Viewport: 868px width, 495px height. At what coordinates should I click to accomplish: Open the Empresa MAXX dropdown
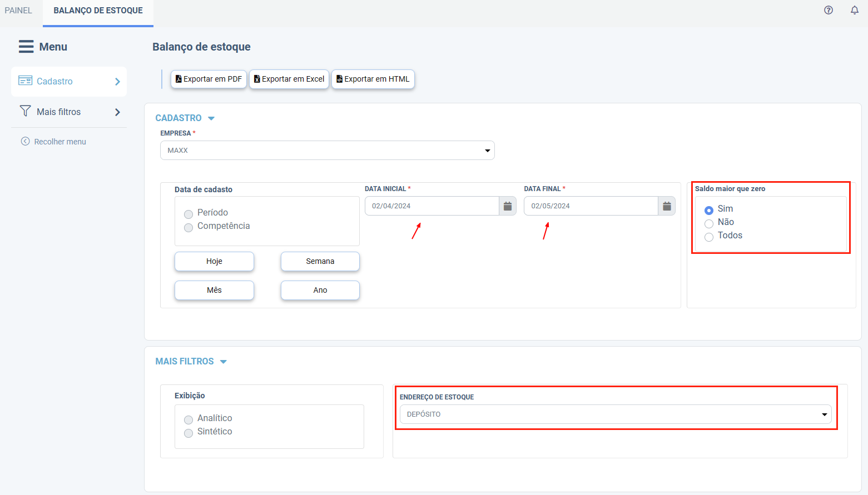click(328, 151)
